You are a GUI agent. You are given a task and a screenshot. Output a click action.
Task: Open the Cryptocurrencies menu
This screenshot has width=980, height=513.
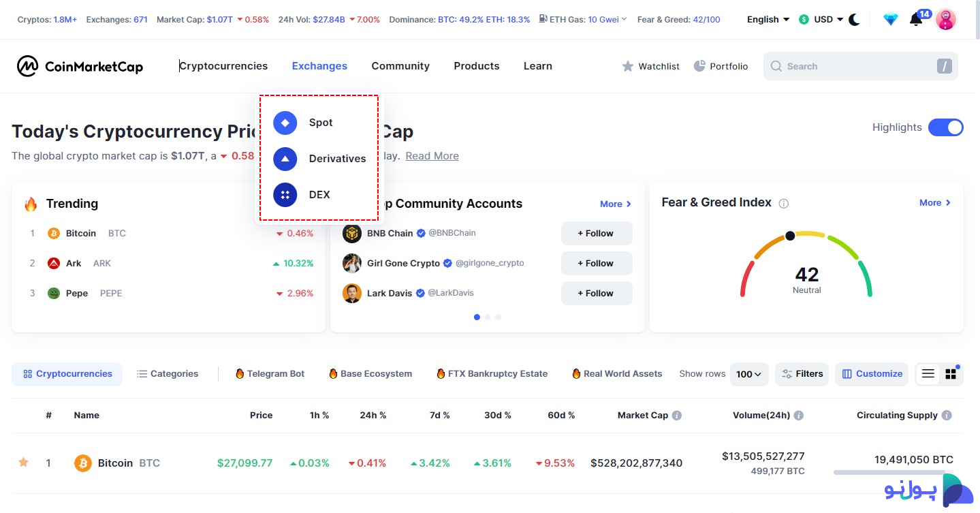pos(223,66)
